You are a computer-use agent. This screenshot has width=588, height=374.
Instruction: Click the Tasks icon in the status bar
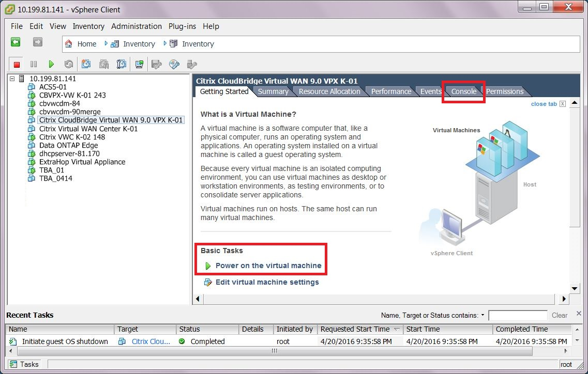point(13,364)
